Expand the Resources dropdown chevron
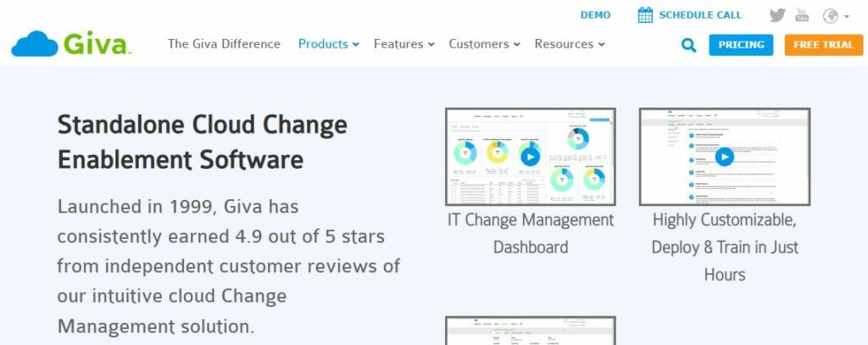The image size is (868, 345). [601, 44]
